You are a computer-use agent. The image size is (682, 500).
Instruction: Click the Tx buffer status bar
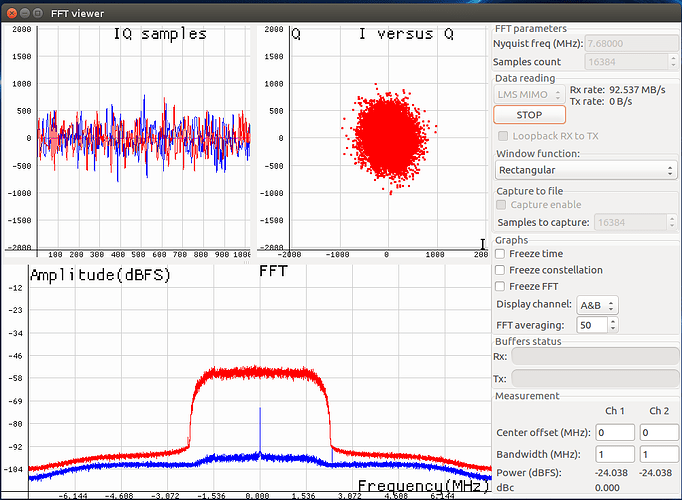[x=595, y=378]
